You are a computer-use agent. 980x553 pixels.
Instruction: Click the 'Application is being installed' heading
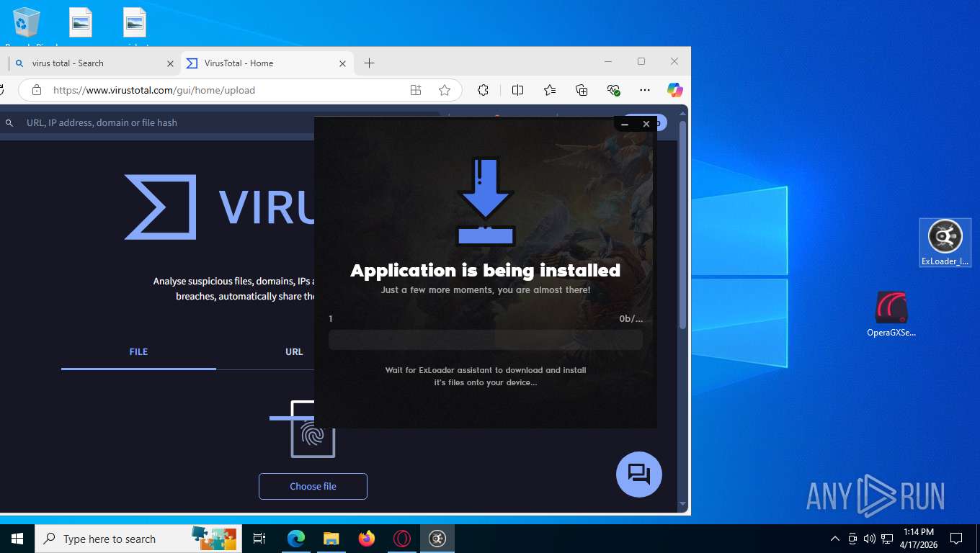(x=486, y=271)
